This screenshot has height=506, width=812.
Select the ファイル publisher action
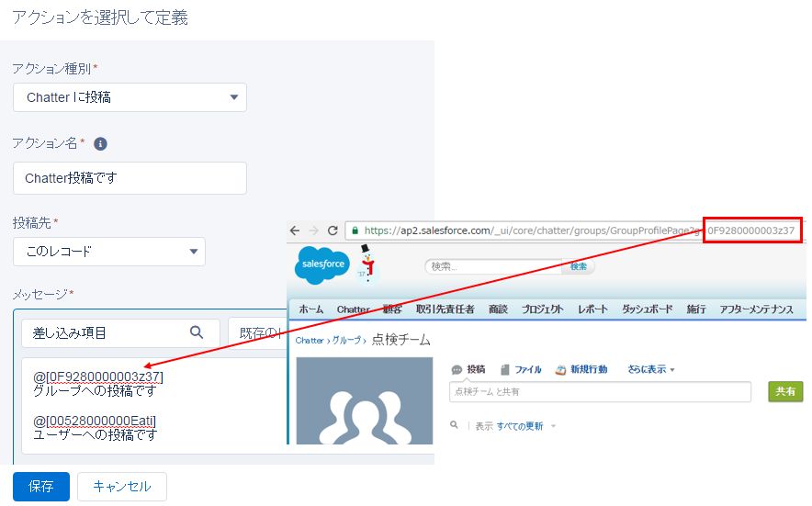tap(521, 369)
